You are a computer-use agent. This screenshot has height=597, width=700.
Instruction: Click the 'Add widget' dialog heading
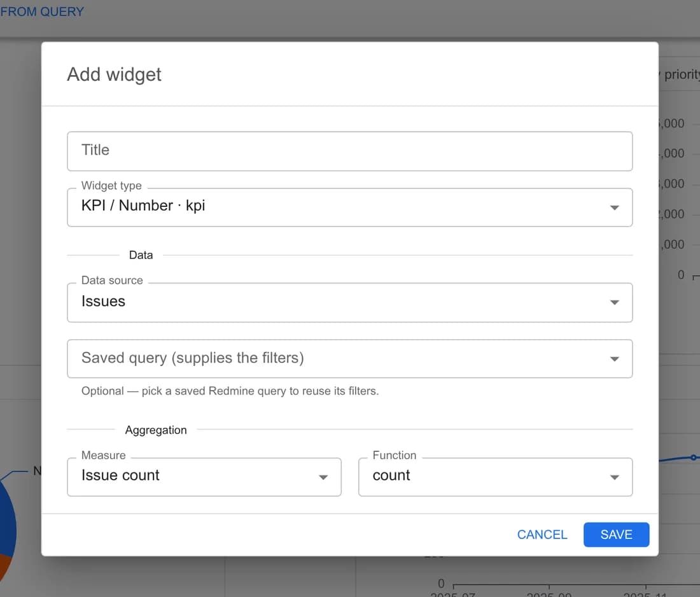[x=114, y=74]
